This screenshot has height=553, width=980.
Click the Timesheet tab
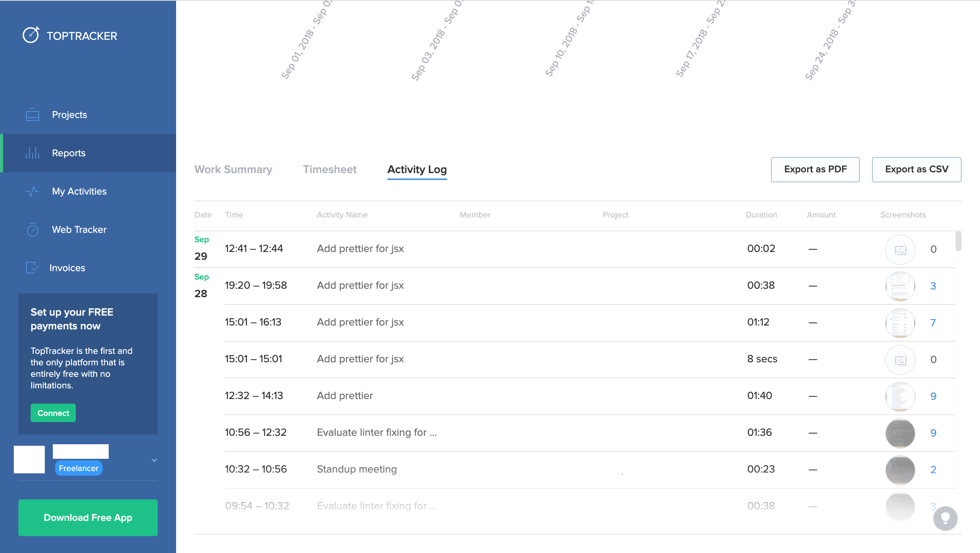(329, 170)
